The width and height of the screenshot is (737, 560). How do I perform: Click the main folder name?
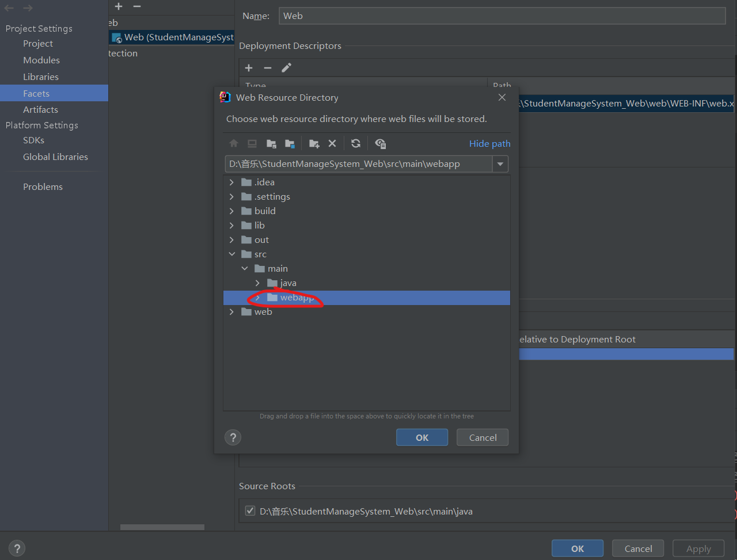point(278,269)
